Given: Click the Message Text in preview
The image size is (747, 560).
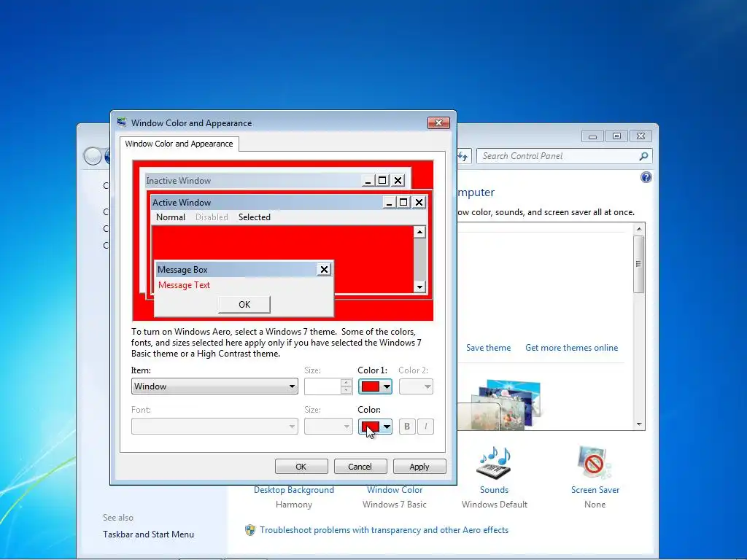Looking at the screenshot, I should (184, 285).
